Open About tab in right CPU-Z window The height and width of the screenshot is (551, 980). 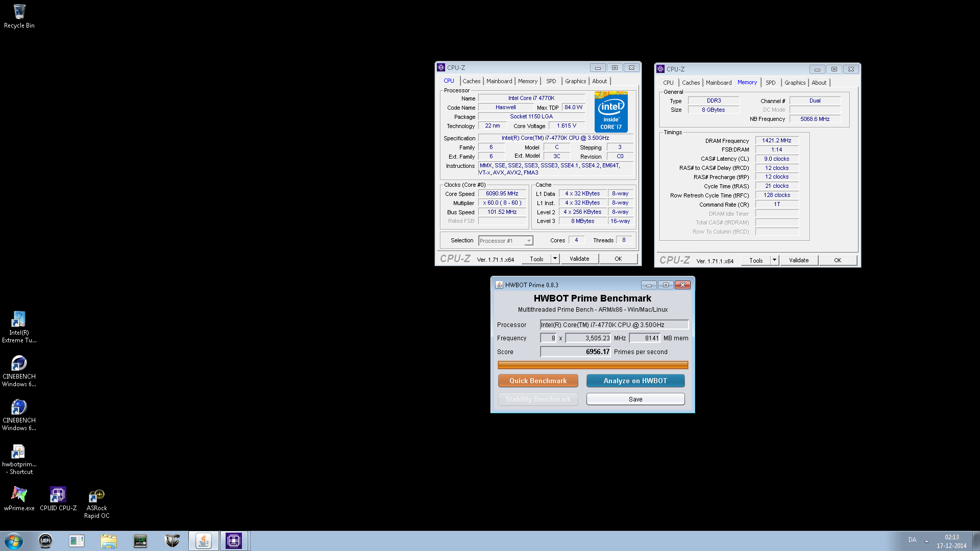pos(819,83)
